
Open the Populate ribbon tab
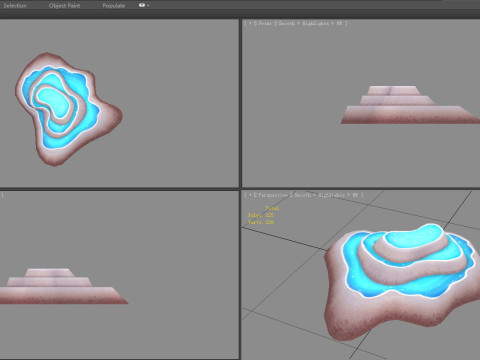click(x=114, y=5)
